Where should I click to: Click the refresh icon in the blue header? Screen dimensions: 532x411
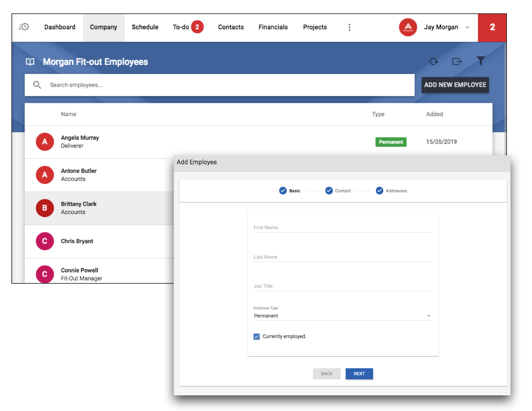pos(434,61)
